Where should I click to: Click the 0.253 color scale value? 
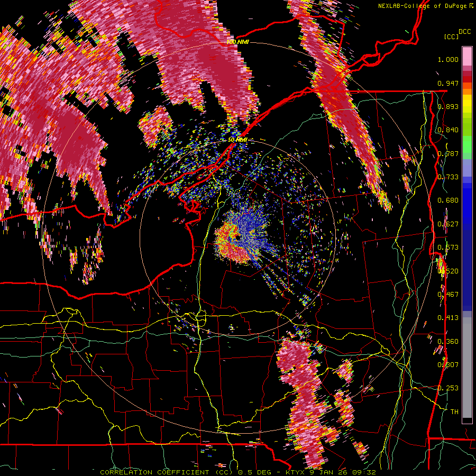tap(448, 388)
